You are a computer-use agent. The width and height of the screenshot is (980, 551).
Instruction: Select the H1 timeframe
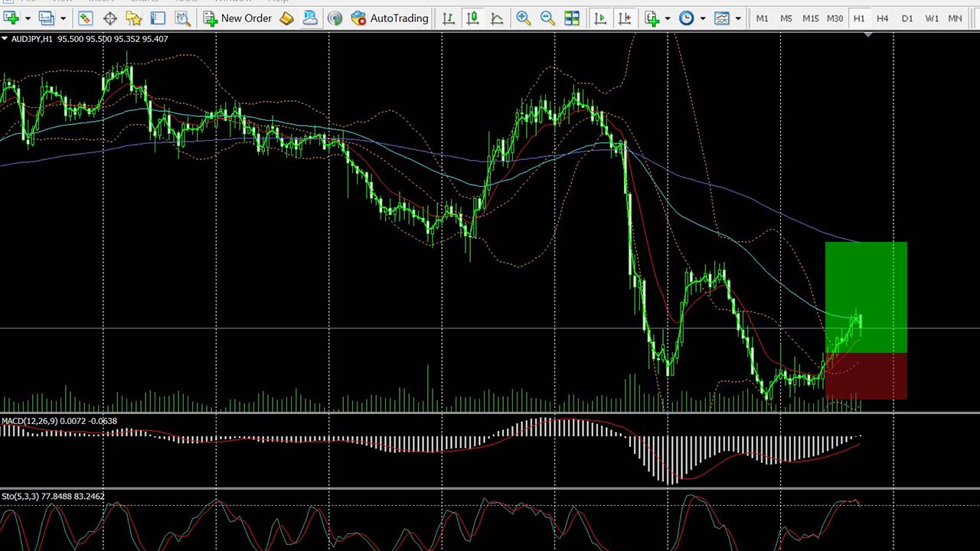pos(859,18)
